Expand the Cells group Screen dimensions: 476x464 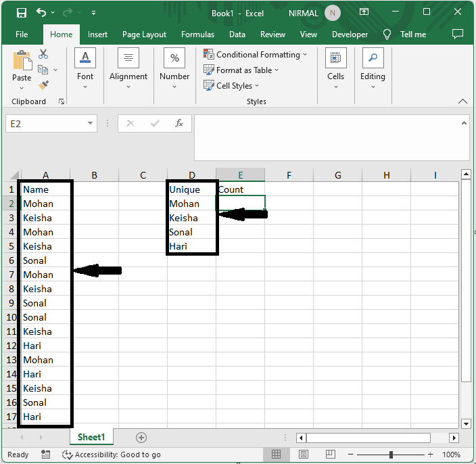pos(335,68)
